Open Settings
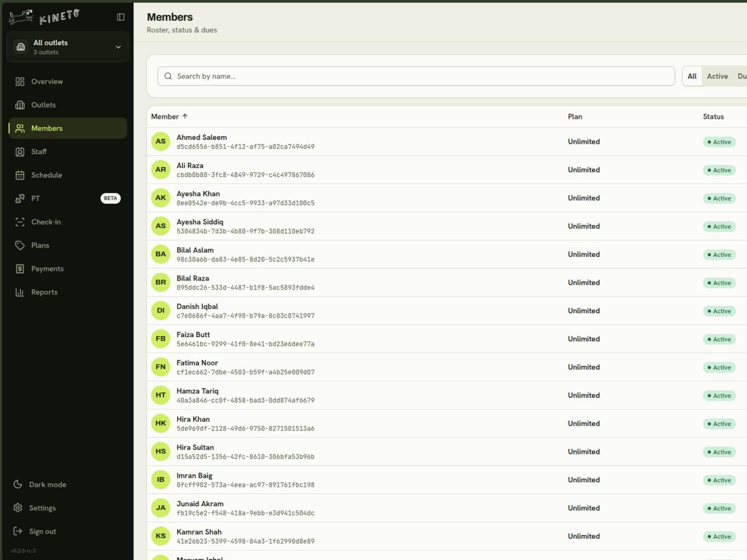 click(x=68, y=508)
